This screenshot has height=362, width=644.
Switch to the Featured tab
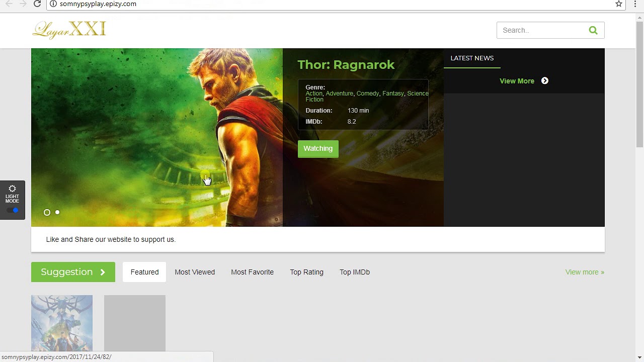click(x=144, y=272)
